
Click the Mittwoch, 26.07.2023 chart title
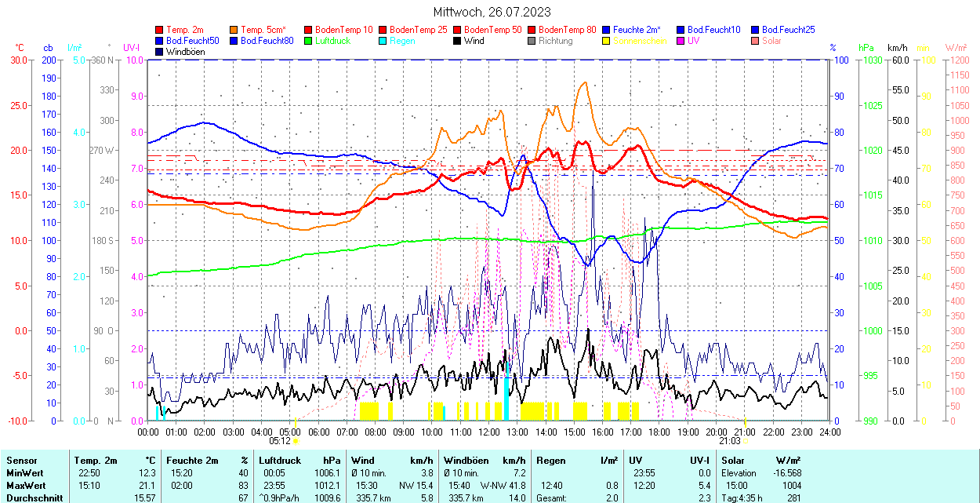(x=492, y=12)
